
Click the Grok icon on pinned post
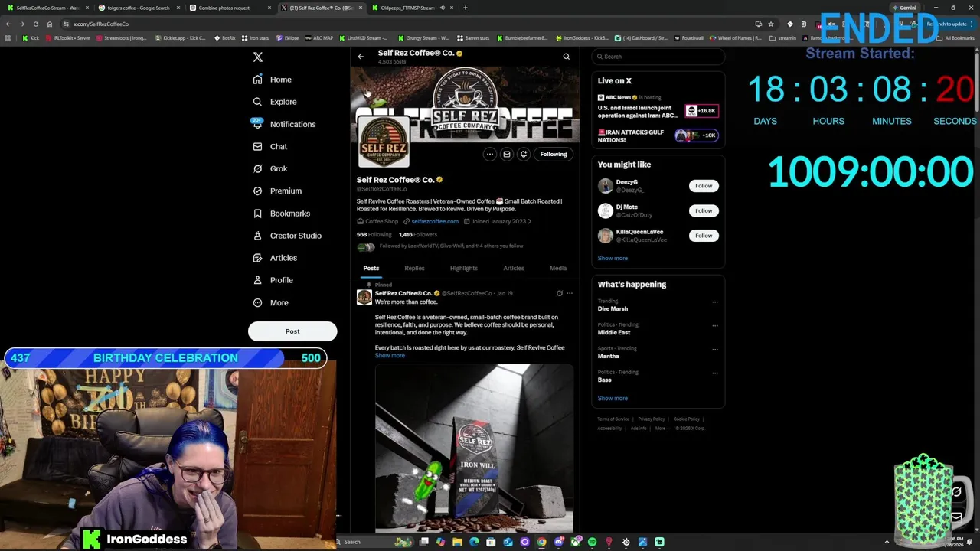559,293
